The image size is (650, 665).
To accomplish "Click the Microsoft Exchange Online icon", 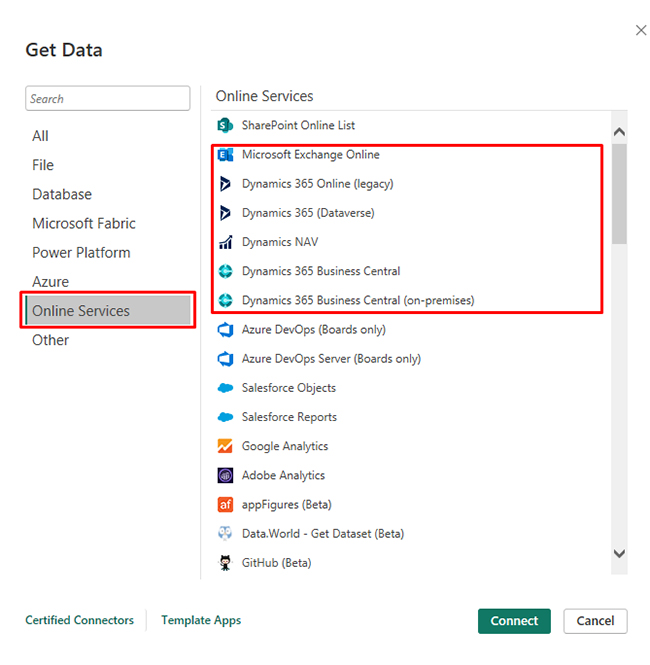I will click(x=225, y=155).
